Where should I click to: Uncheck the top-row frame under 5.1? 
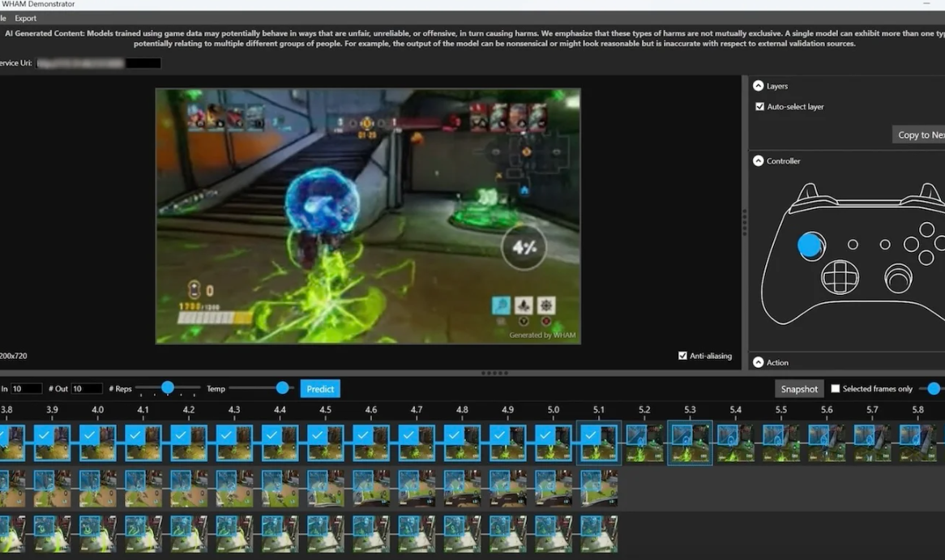(591, 434)
